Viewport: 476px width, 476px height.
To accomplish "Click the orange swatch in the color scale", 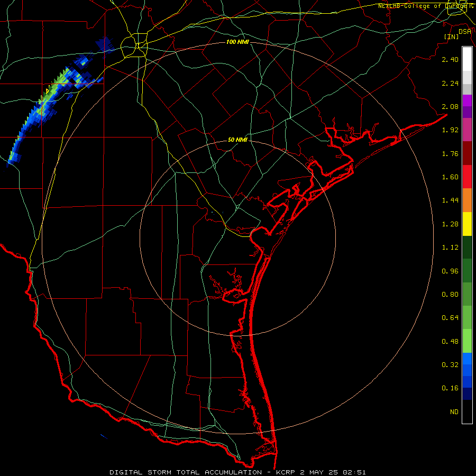I will (x=467, y=200).
